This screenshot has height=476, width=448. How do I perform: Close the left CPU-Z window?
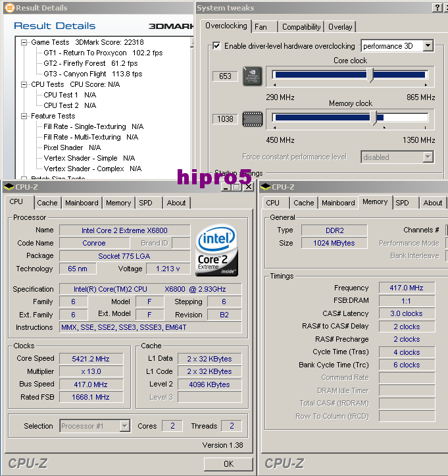[249, 187]
